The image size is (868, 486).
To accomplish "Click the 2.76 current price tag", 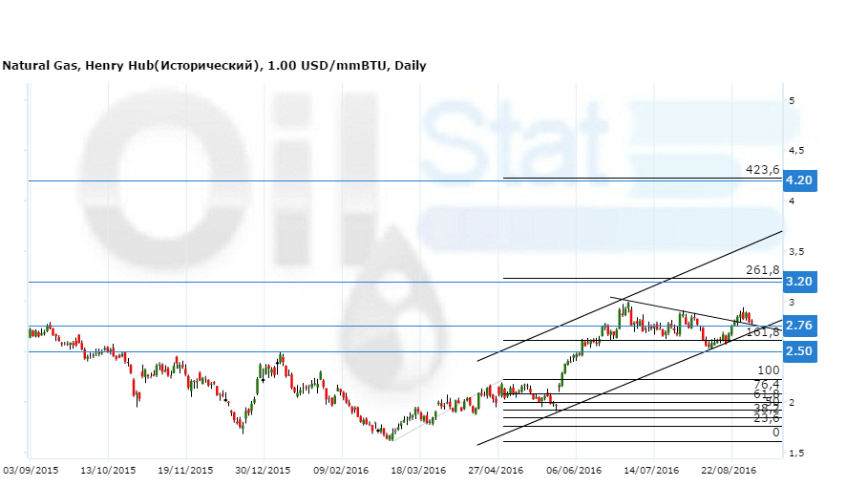I will pyautogui.click(x=798, y=326).
